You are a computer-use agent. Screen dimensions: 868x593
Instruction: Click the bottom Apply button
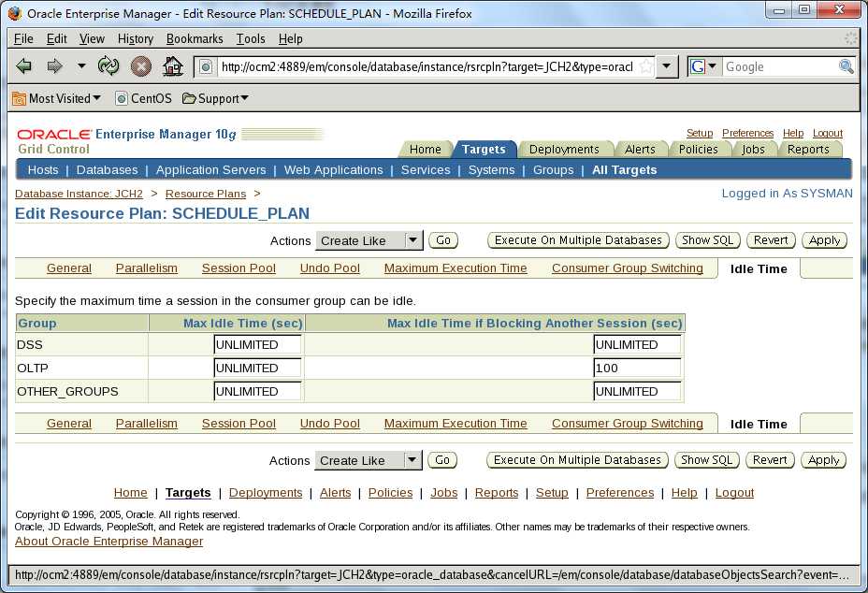pyautogui.click(x=823, y=460)
